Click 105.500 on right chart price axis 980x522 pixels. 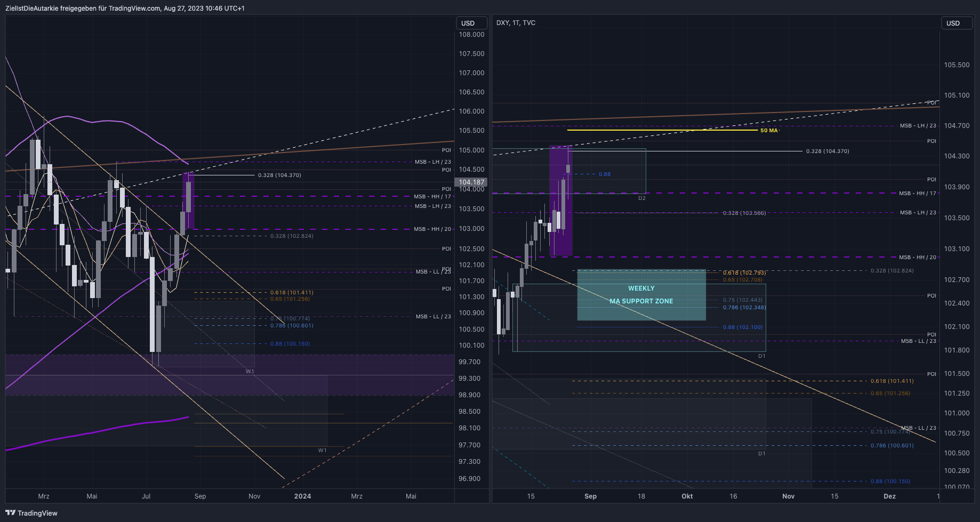957,65
